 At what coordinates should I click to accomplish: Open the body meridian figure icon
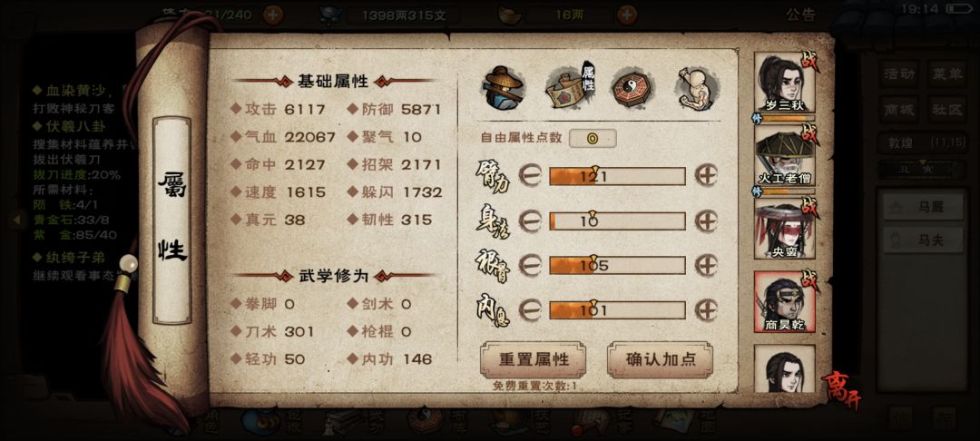pyautogui.click(x=696, y=88)
